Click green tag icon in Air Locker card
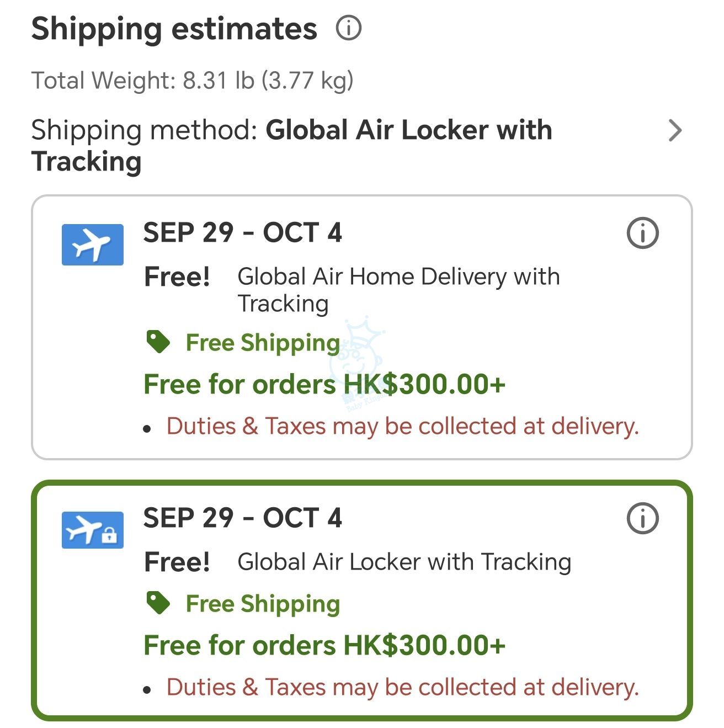Image resolution: width=724 pixels, height=728 pixels. click(x=158, y=603)
